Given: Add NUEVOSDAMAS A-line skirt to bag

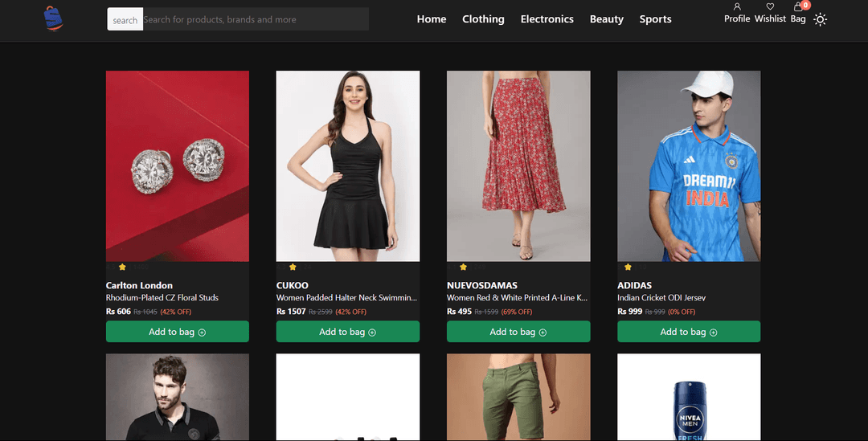Looking at the screenshot, I should [518, 332].
